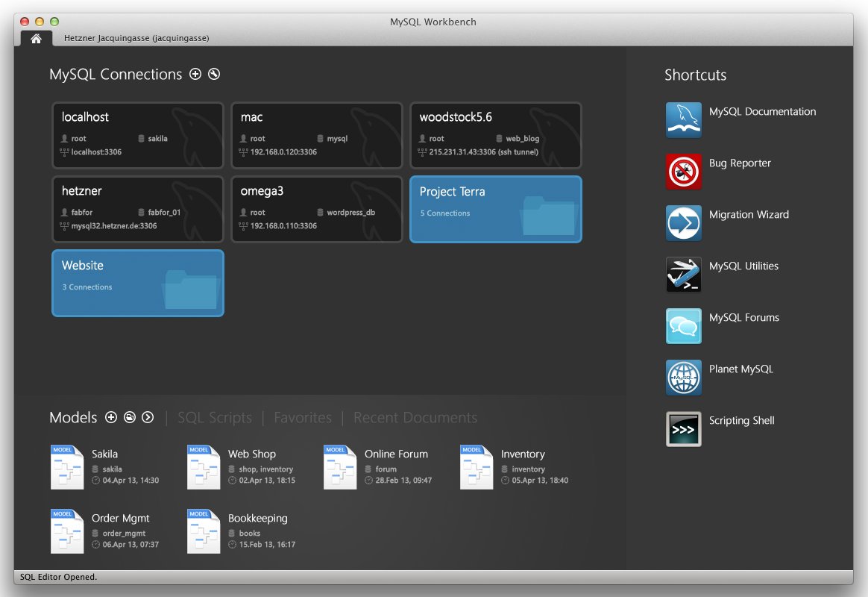The image size is (868, 597).
Task: Show the Favorites section
Action: click(303, 418)
